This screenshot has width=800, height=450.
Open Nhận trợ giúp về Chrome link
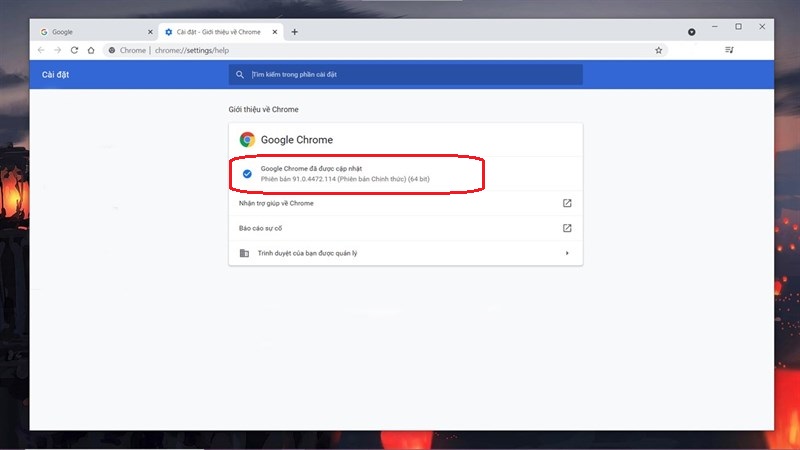tap(406, 203)
